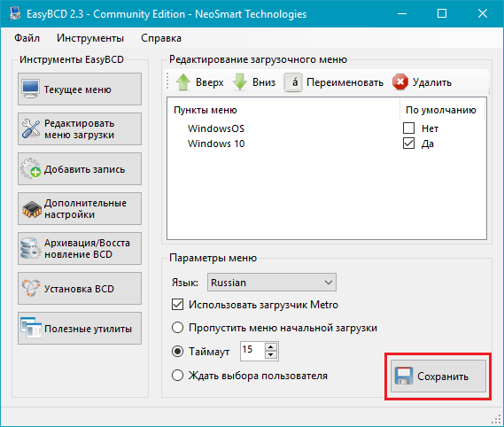Click the Переименовать rename tool
This screenshot has height=427, width=504.
coord(334,82)
